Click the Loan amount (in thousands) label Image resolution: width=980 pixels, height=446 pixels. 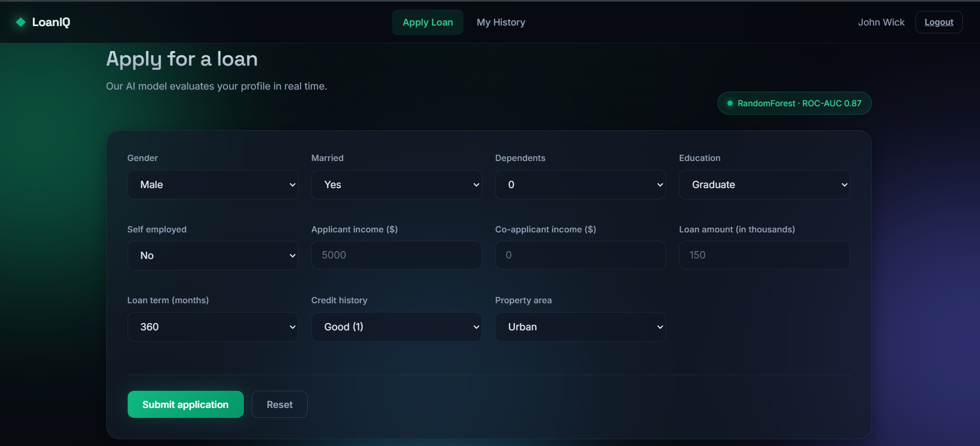(737, 229)
